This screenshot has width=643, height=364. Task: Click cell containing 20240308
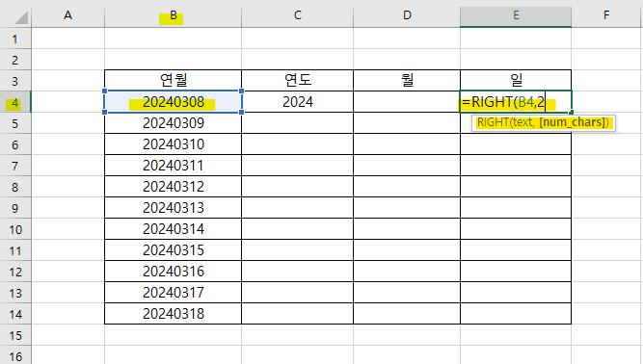click(x=174, y=102)
